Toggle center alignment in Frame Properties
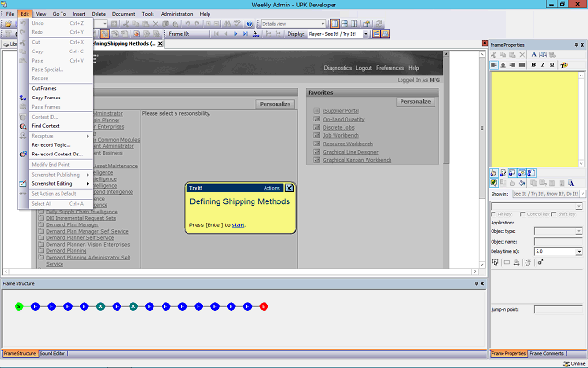 click(503, 65)
